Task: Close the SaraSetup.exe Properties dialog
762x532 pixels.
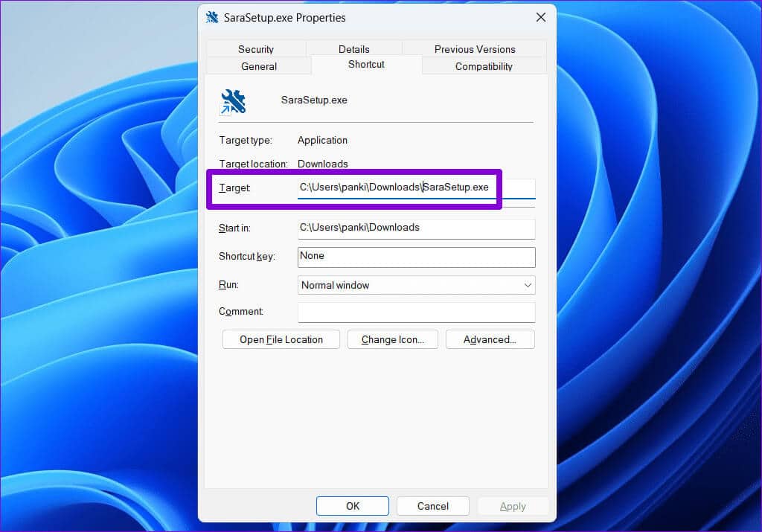Action: coord(540,18)
